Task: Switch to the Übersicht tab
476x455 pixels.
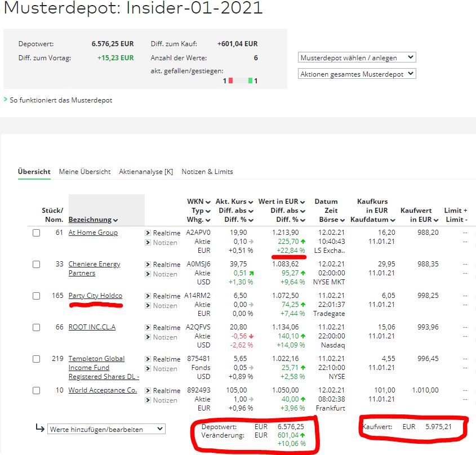Action: click(34, 172)
